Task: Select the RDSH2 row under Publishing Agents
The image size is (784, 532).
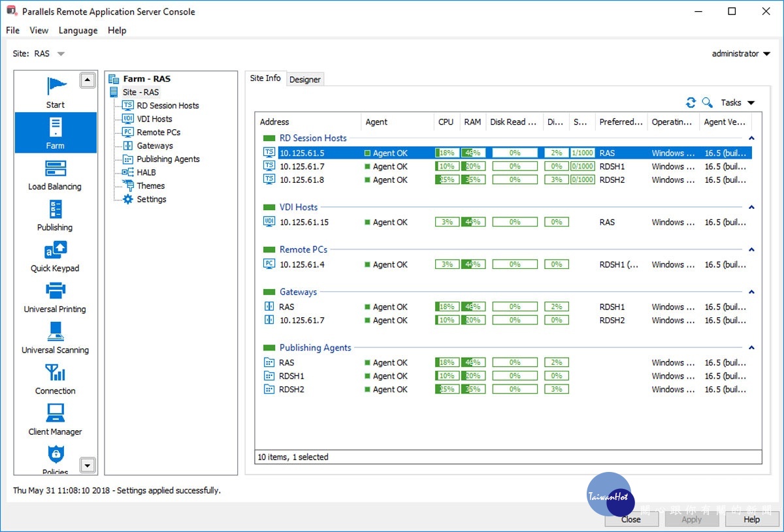Action: pos(503,390)
